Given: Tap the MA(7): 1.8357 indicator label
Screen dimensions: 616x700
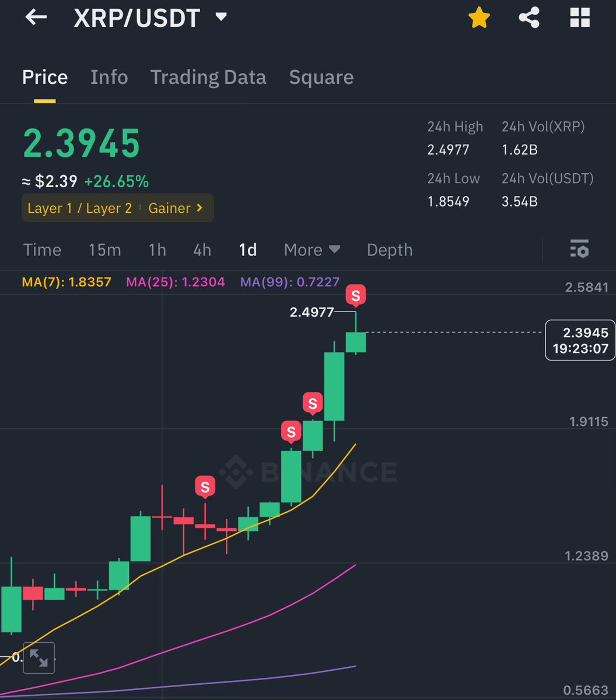Looking at the screenshot, I should tap(66, 282).
